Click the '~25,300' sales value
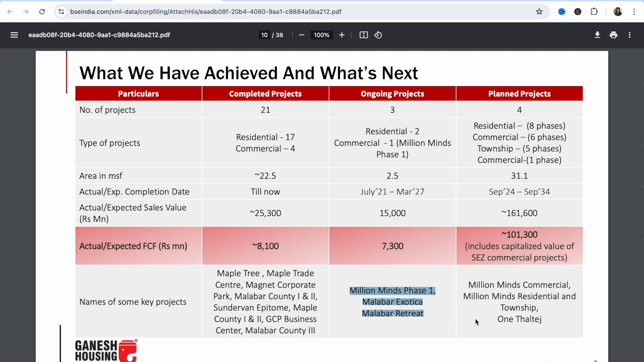The width and height of the screenshot is (644, 362). click(265, 213)
